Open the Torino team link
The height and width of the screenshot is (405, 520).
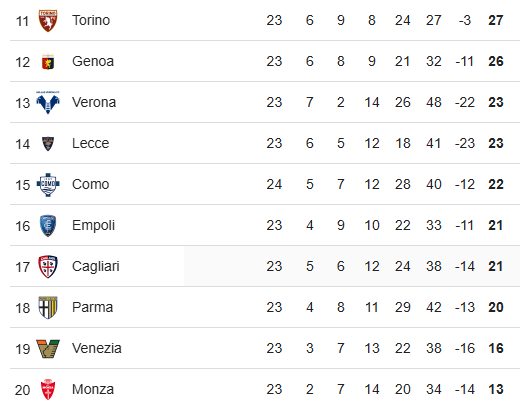click(x=91, y=20)
